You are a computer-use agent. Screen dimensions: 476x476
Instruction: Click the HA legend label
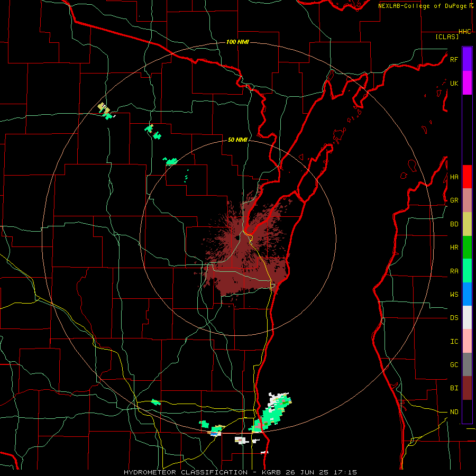click(x=454, y=177)
